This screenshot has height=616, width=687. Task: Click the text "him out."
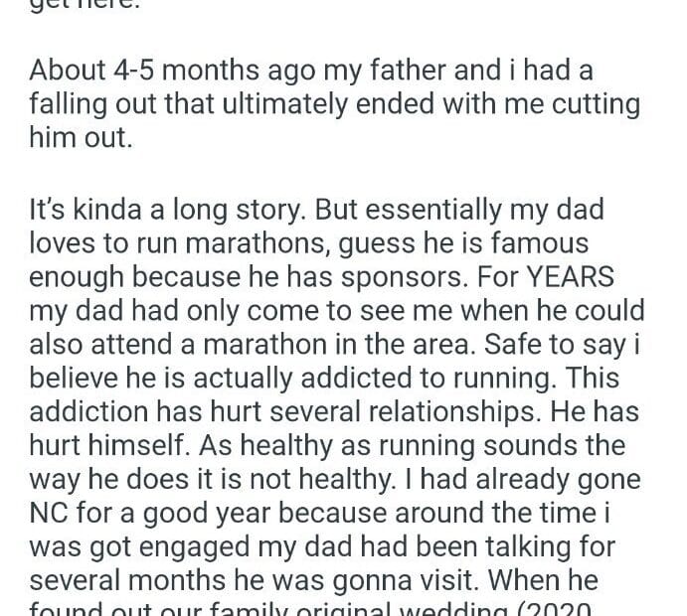pyautogui.click(x=80, y=136)
